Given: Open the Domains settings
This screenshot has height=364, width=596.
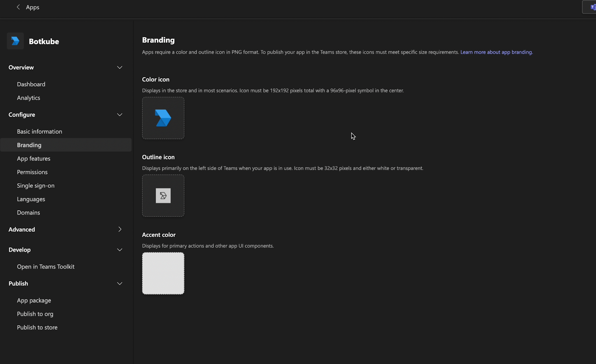Looking at the screenshot, I should pos(28,212).
